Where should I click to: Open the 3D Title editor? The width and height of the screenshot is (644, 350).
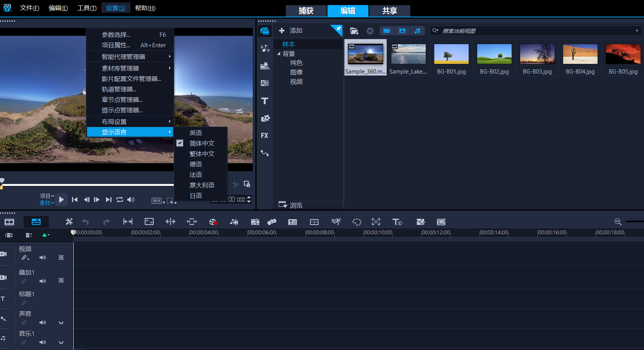tap(397, 222)
